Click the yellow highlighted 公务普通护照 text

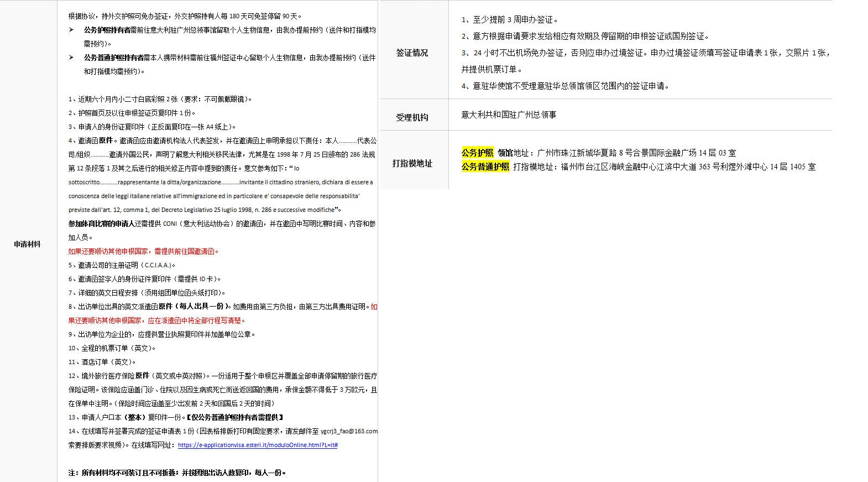point(485,167)
